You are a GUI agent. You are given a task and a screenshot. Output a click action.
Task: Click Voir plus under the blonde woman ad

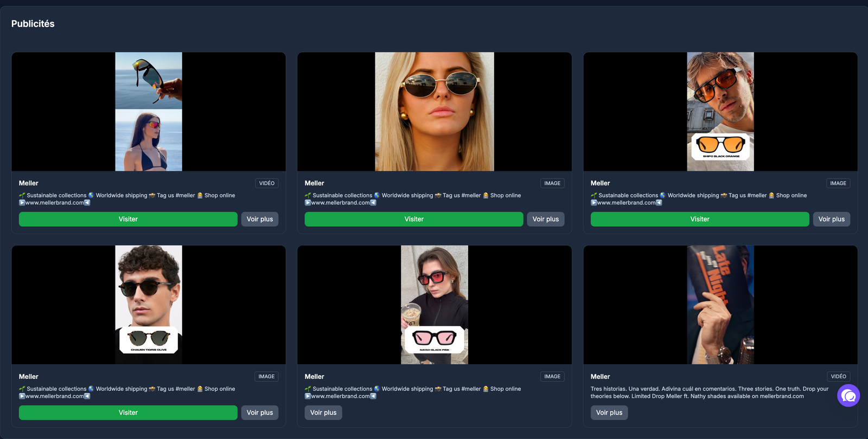[546, 219]
